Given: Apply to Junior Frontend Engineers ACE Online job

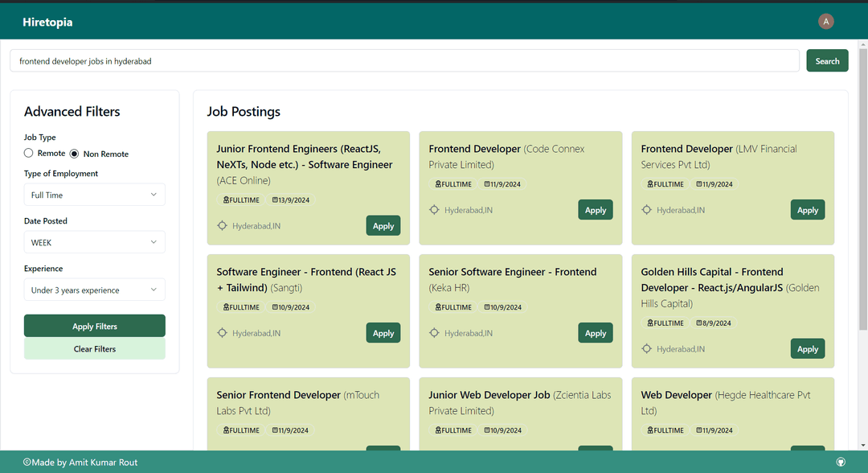Looking at the screenshot, I should point(383,225).
